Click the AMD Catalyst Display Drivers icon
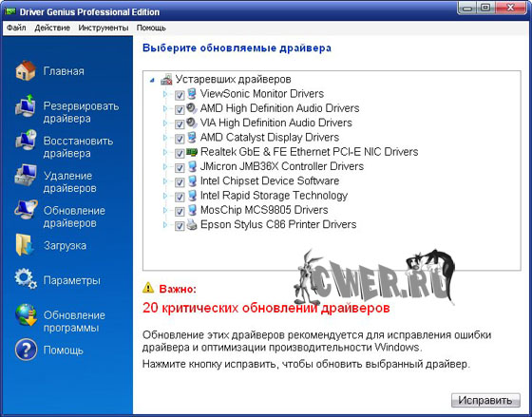Image resolution: width=532 pixels, height=417 pixels. (192, 138)
